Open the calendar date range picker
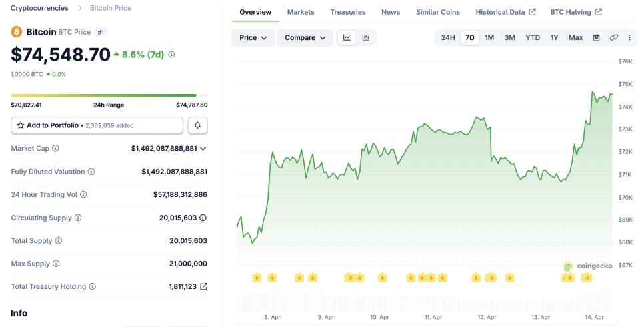The height and width of the screenshot is (327, 644). pos(597,38)
